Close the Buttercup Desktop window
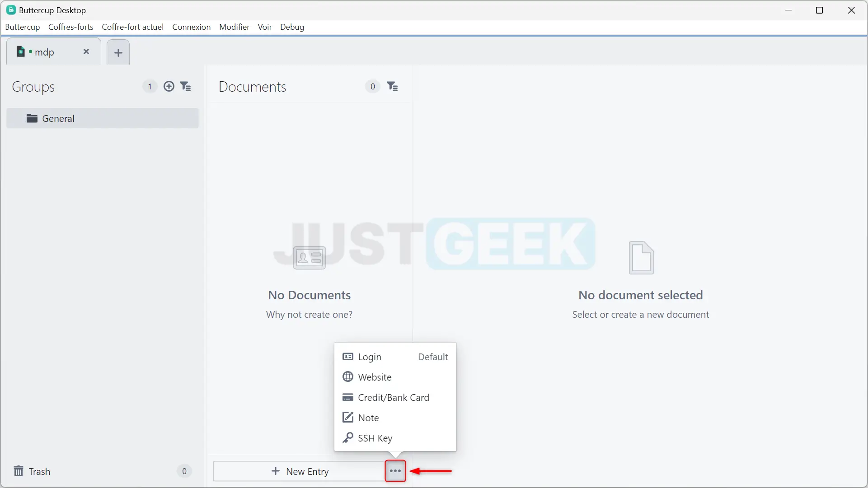The height and width of the screenshot is (488, 868). pyautogui.click(x=851, y=10)
